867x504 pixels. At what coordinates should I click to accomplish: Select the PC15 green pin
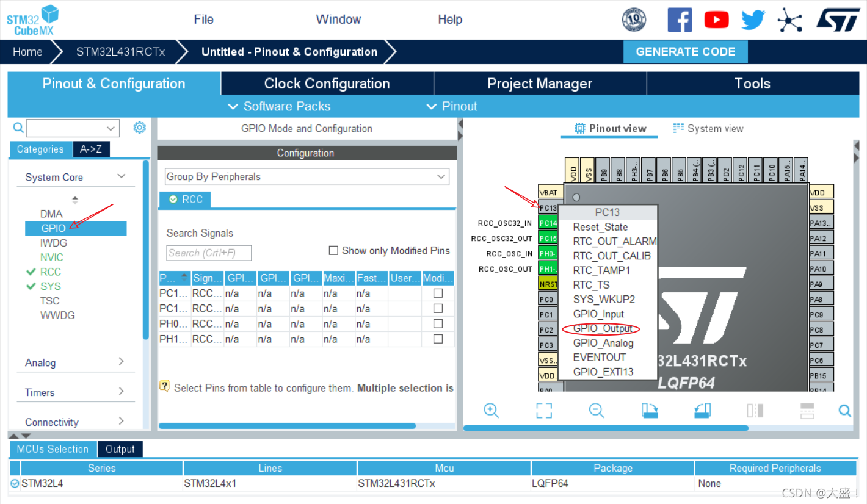[548, 238]
